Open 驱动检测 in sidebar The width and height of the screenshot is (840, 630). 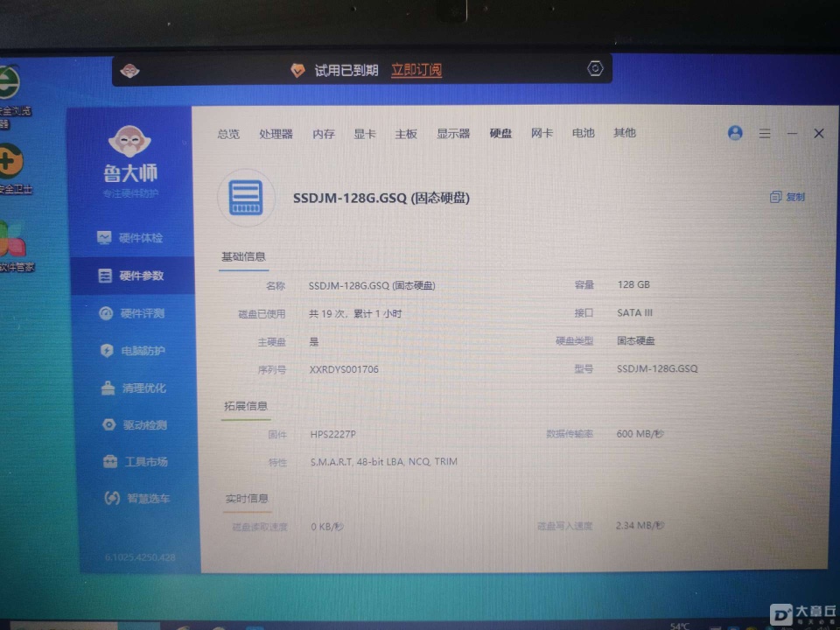[x=135, y=425]
